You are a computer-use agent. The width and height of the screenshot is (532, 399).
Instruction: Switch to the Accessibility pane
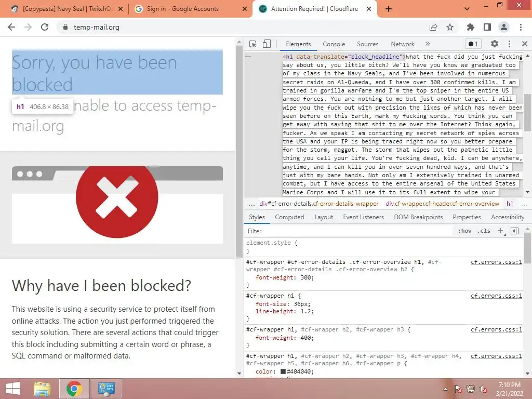pos(508,217)
